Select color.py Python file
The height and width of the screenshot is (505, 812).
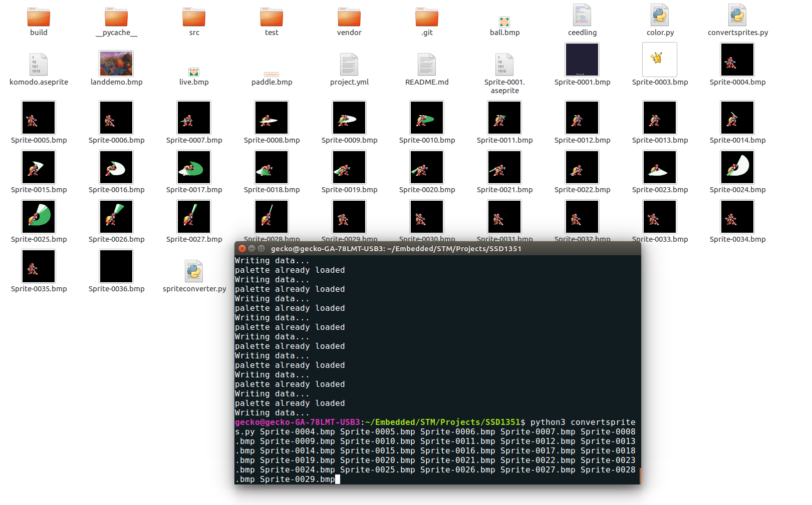pyautogui.click(x=660, y=15)
